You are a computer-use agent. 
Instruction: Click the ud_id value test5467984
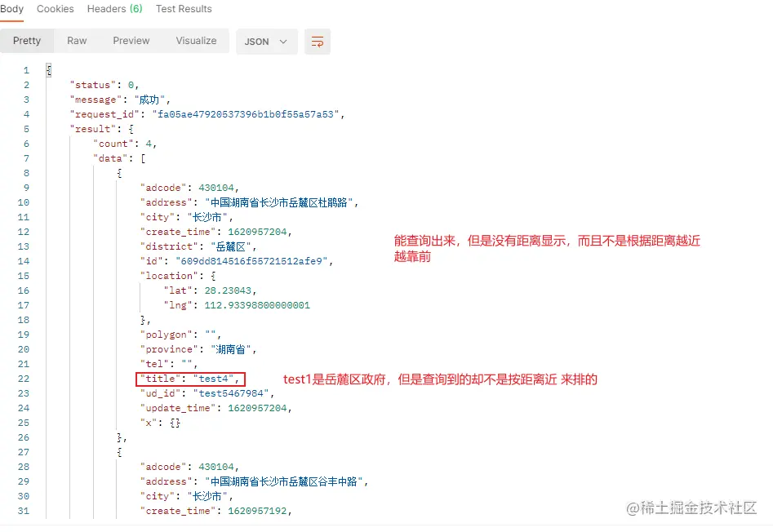pos(231,393)
